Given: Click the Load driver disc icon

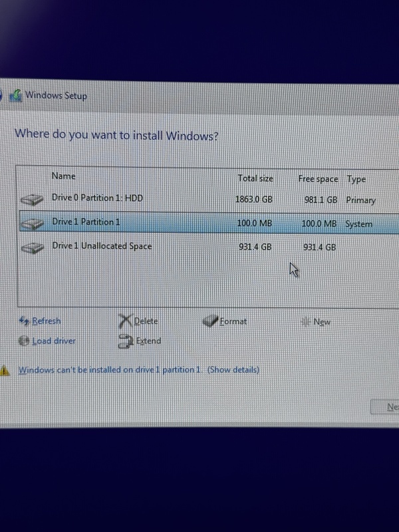Looking at the screenshot, I should [24, 340].
